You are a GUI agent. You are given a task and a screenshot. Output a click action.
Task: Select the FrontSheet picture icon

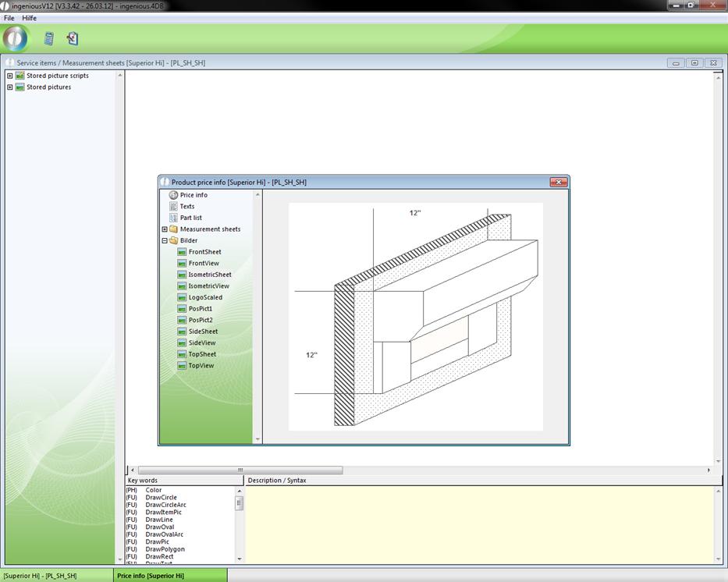(x=182, y=252)
